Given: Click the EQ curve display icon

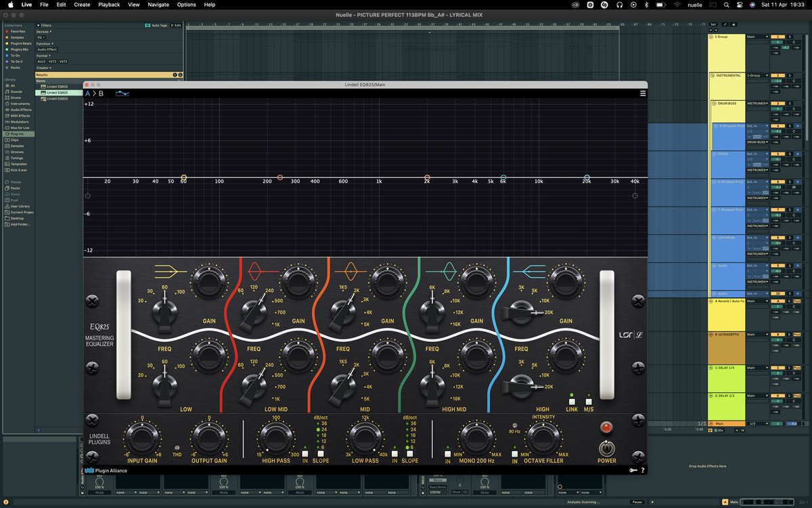Looking at the screenshot, I should pos(122,93).
